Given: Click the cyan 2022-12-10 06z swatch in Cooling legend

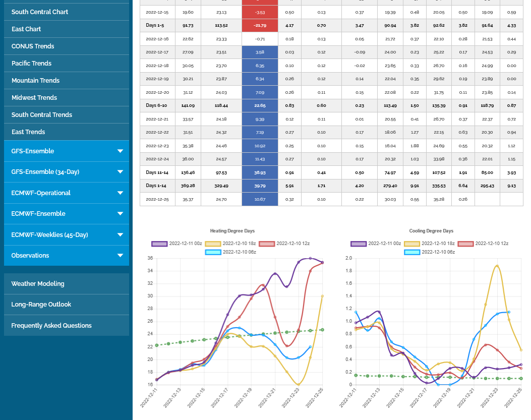Looking at the screenshot, I should pos(412,252).
